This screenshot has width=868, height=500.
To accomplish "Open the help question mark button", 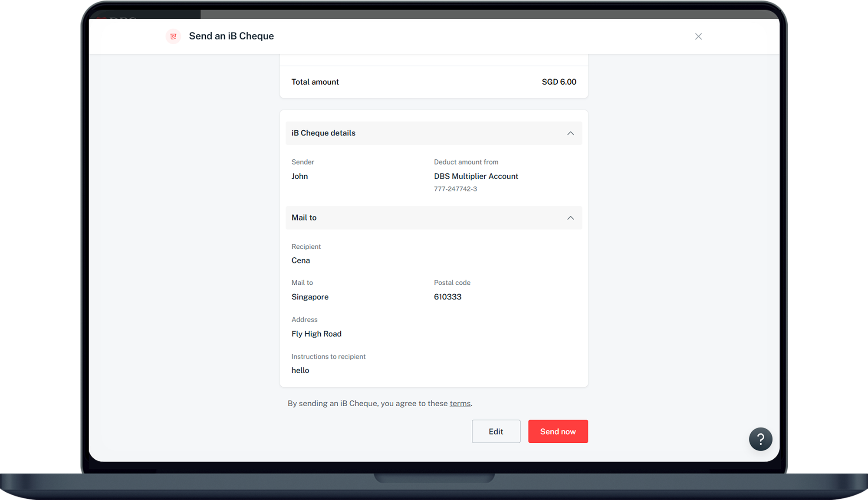I will 760,439.
